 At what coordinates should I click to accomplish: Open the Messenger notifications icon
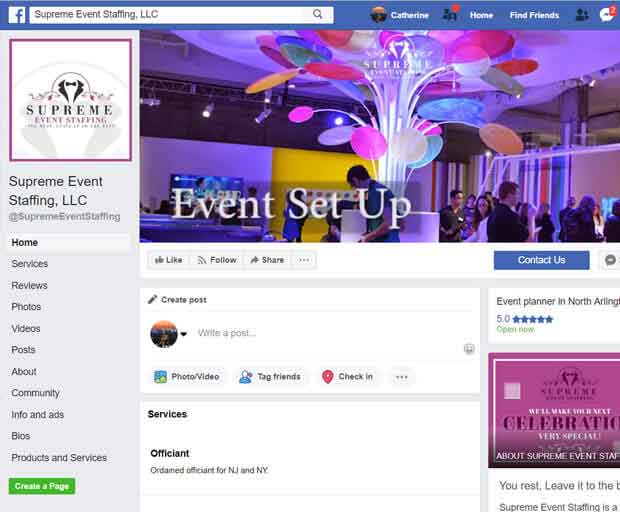coord(607,15)
